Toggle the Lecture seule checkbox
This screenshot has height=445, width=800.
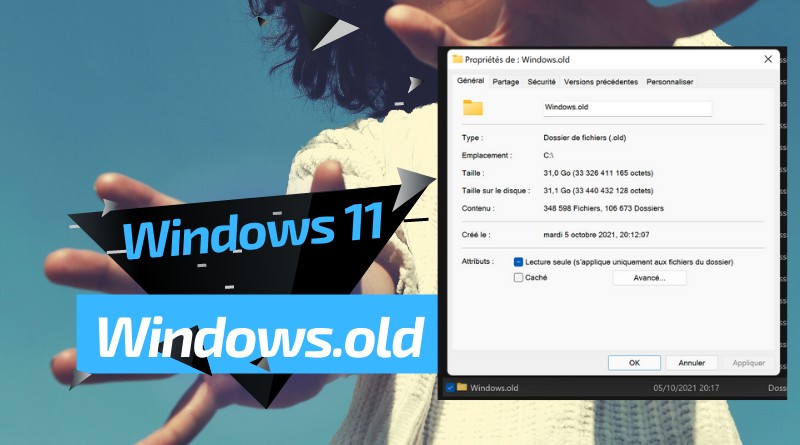coord(518,262)
